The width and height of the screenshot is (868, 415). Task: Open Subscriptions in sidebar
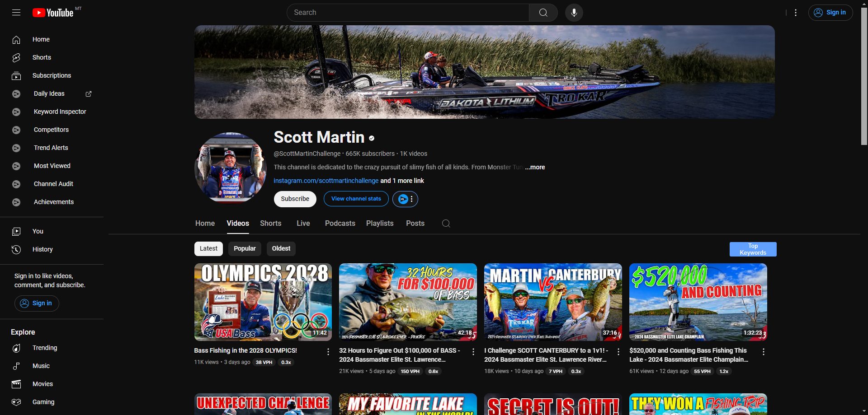(52, 76)
